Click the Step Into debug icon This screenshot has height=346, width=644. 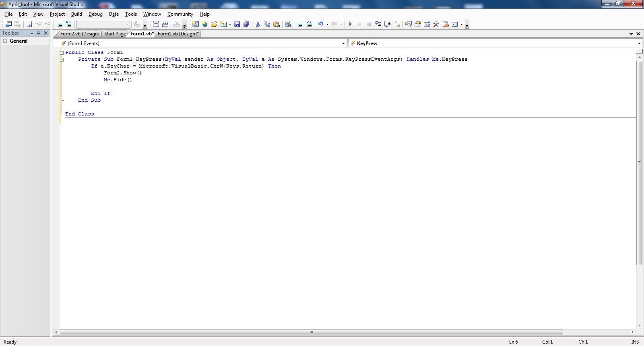(x=378, y=24)
